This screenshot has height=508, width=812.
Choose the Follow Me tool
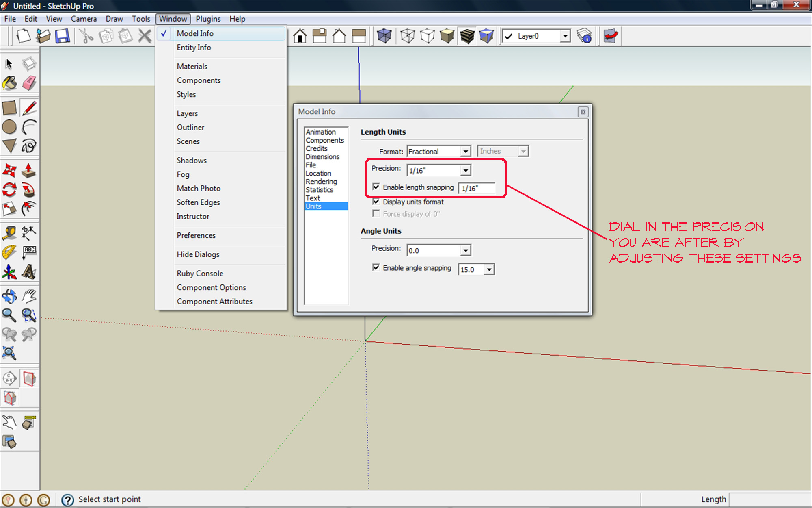point(29,190)
